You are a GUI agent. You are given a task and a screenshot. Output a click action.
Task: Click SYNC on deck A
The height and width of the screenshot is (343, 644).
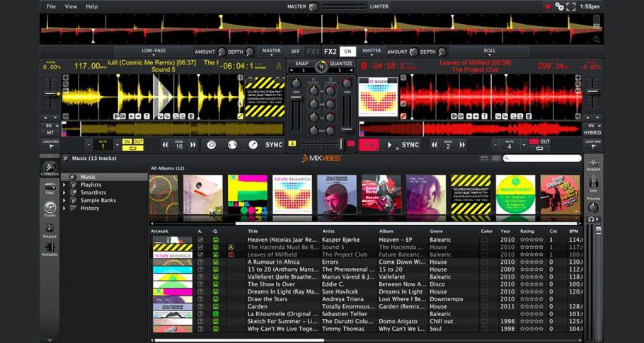(x=274, y=145)
